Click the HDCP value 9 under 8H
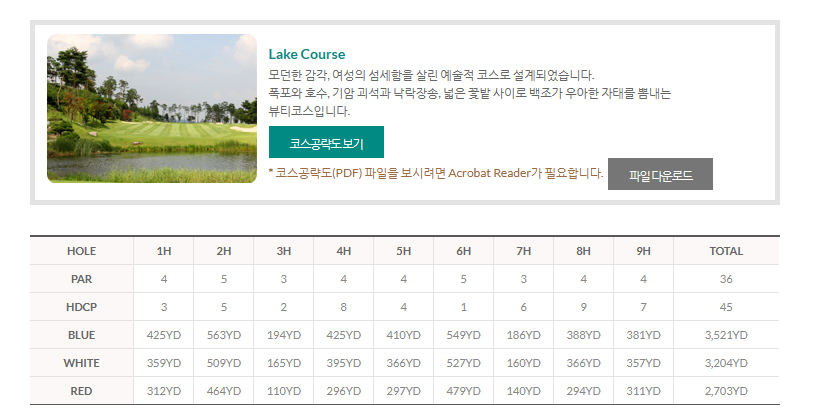815x419 pixels. pyautogui.click(x=583, y=307)
